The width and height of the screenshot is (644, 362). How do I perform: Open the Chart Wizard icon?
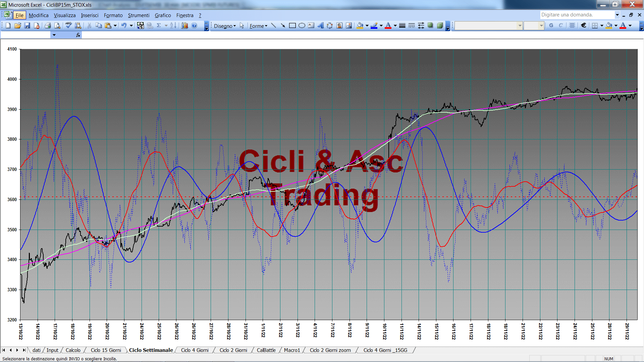point(185,25)
